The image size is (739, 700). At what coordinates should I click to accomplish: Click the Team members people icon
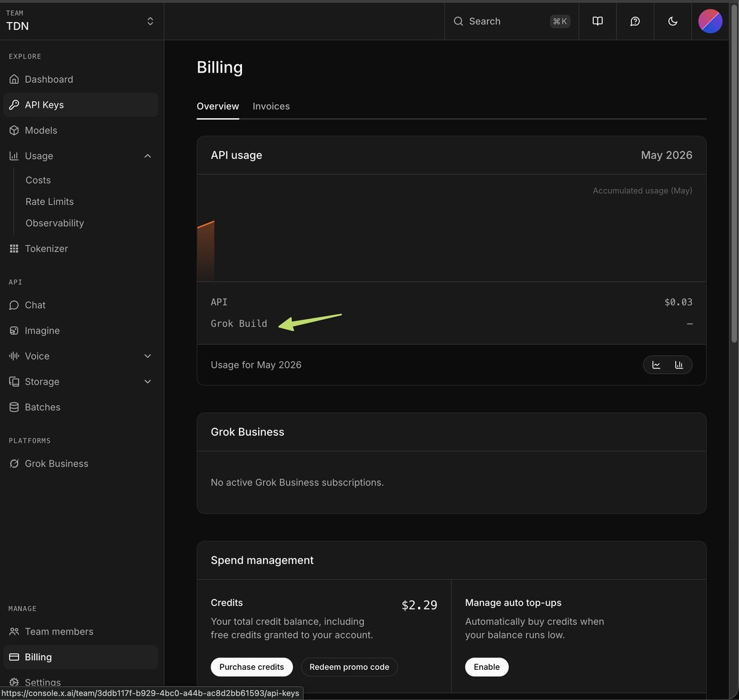point(14,632)
